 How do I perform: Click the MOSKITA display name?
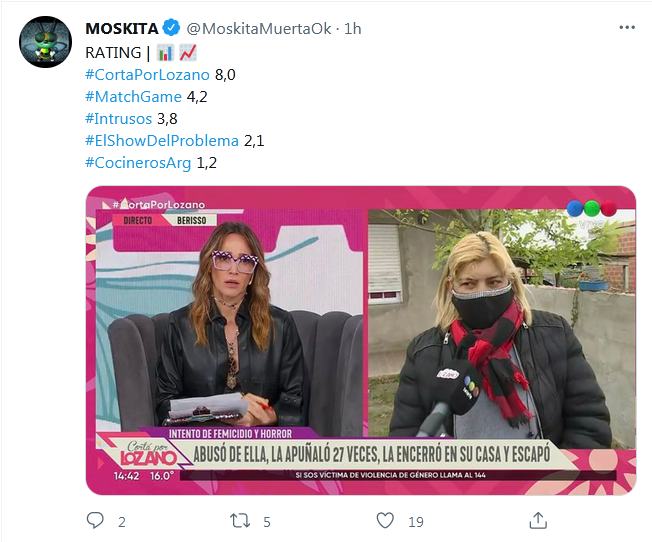pyautogui.click(x=122, y=28)
